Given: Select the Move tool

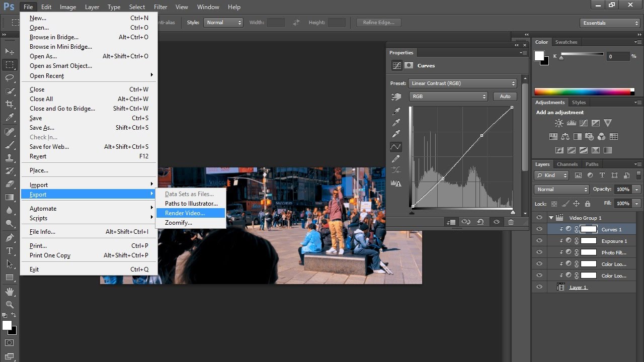Looking at the screenshot, I should point(10,52).
